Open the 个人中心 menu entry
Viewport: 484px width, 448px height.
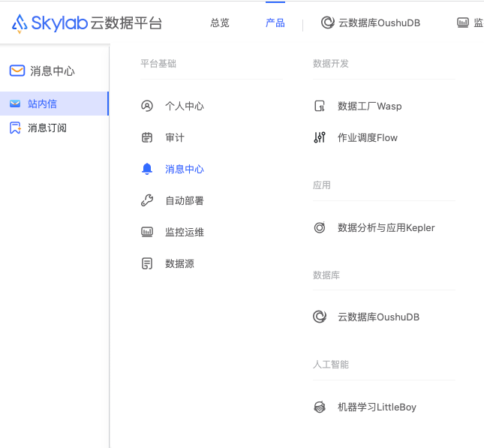pyautogui.click(x=185, y=106)
